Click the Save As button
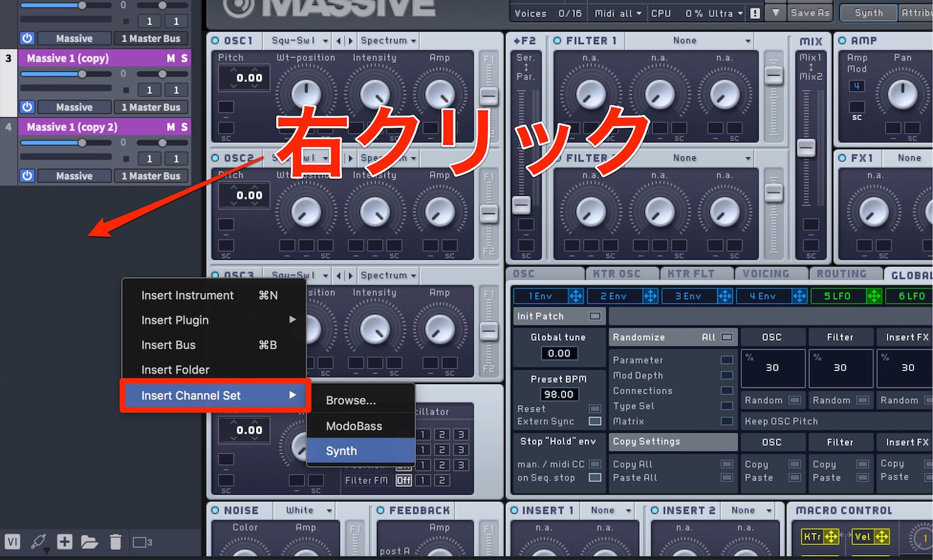The image size is (933, 560). click(810, 13)
